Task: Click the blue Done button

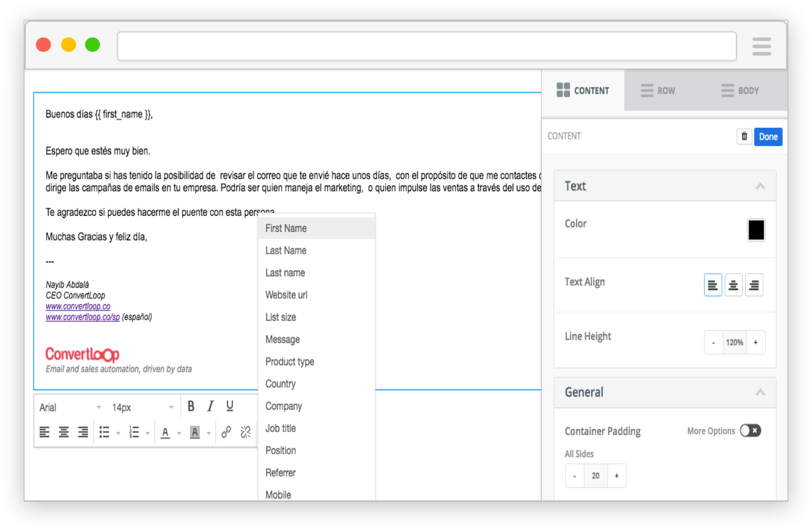Action: [x=768, y=137]
